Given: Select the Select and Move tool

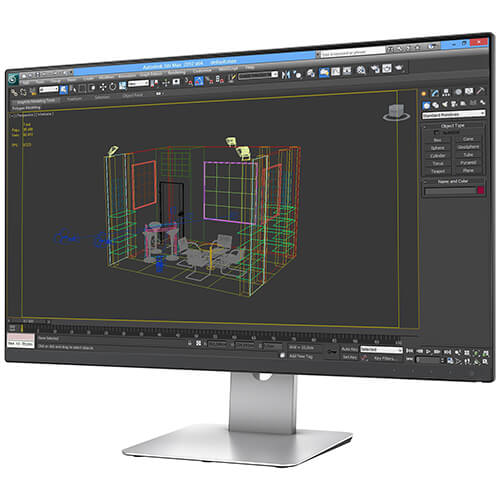Looking at the screenshot, I should pos(103,87).
